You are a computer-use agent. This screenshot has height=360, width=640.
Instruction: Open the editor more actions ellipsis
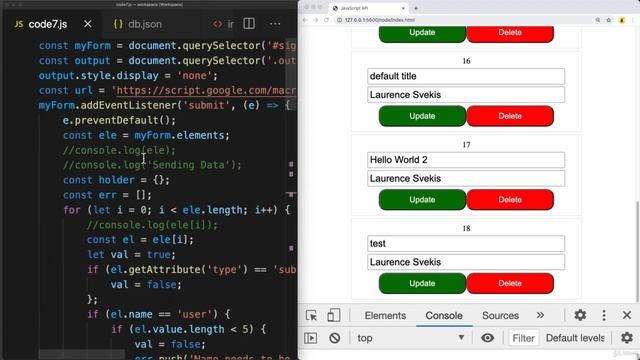coord(275,24)
